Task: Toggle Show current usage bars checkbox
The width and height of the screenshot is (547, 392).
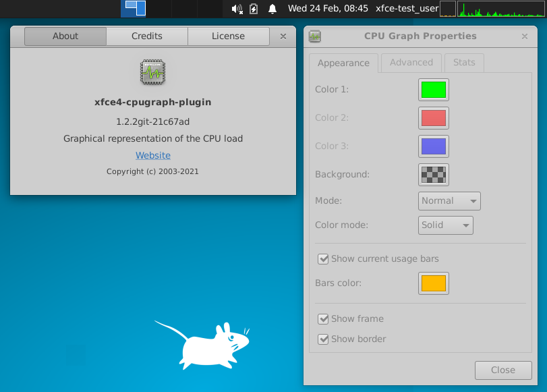Action: (323, 259)
